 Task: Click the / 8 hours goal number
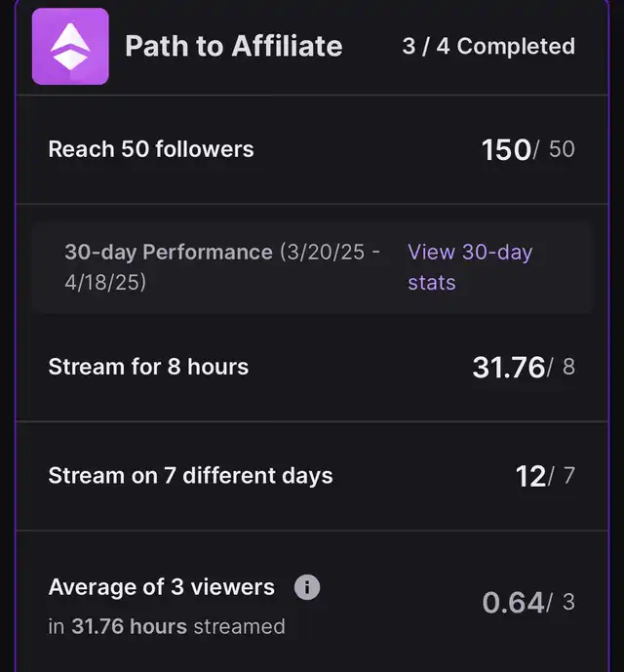pyautogui.click(x=565, y=367)
